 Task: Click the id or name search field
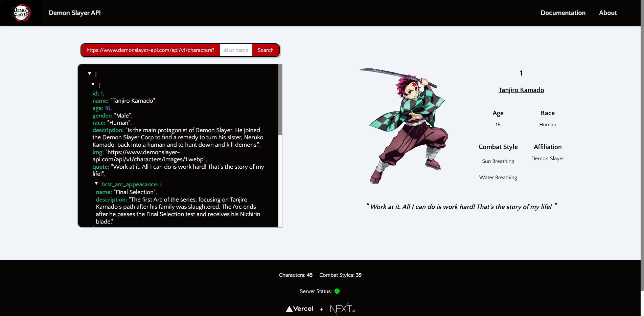coord(236,50)
